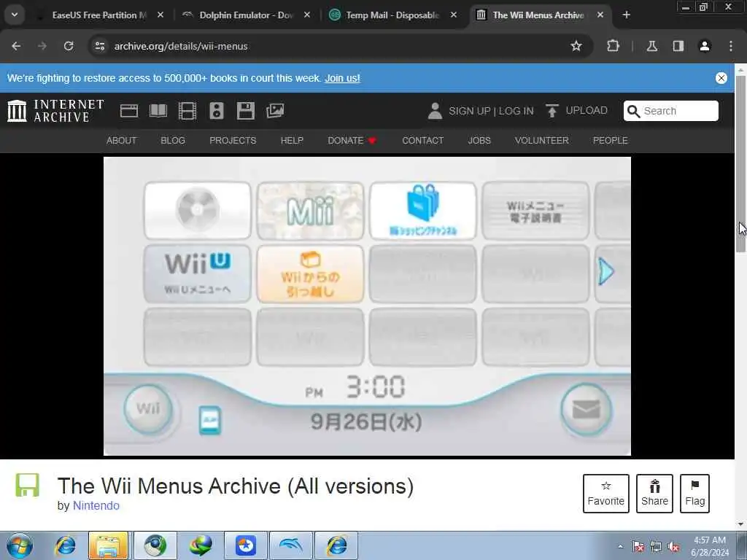The width and height of the screenshot is (747, 560).
Task: Click the page vertical scrollbar thumb
Action: click(740, 164)
